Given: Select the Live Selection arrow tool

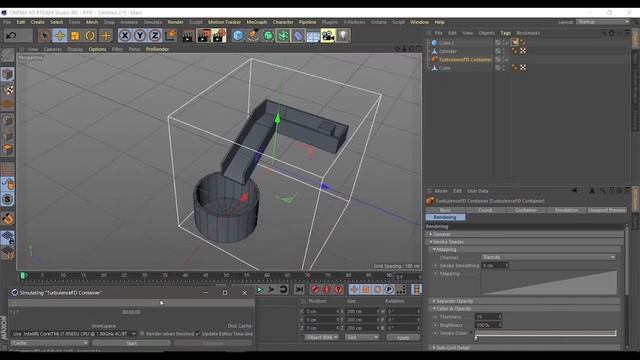Looking at the screenshot, I should 44,36.
